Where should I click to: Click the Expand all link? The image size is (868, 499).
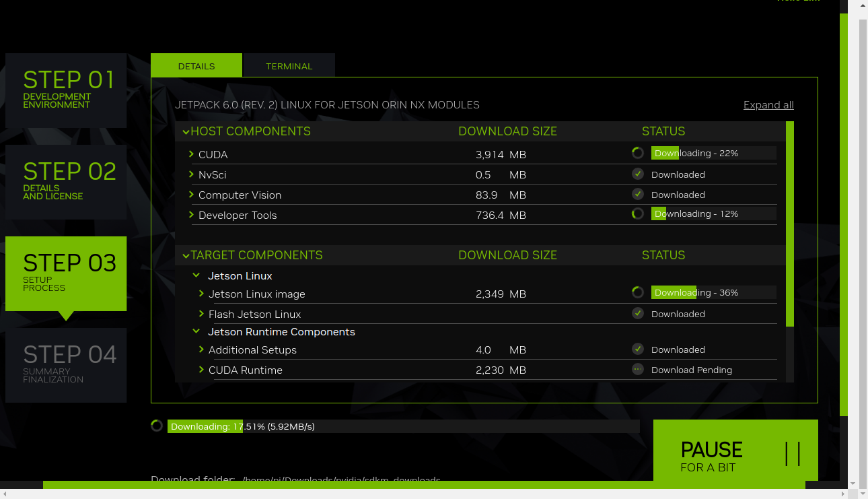(768, 104)
